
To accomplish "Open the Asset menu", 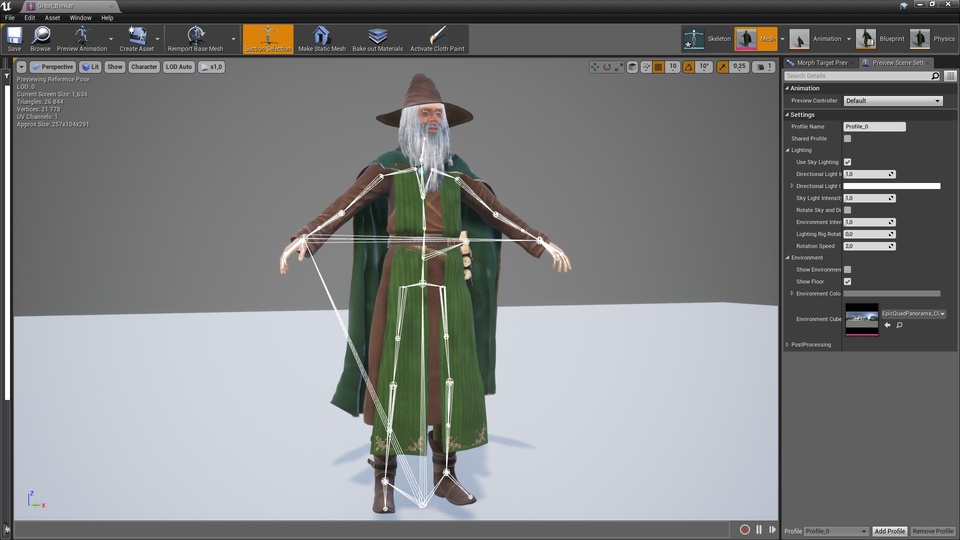I will pyautogui.click(x=52, y=18).
